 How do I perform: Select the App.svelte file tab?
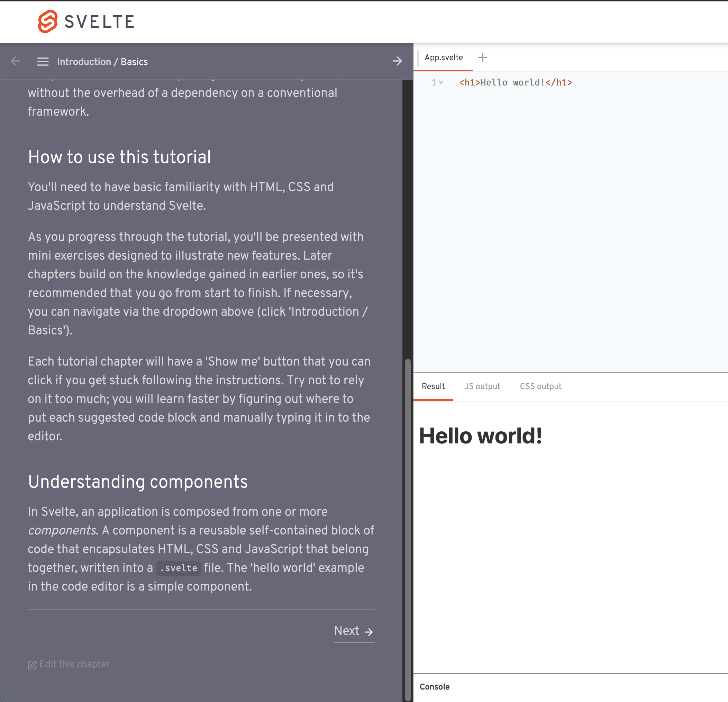pos(444,57)
